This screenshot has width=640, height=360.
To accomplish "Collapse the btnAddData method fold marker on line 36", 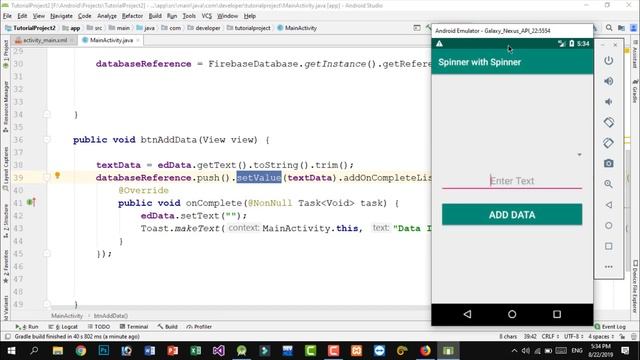I will point(47,140).
